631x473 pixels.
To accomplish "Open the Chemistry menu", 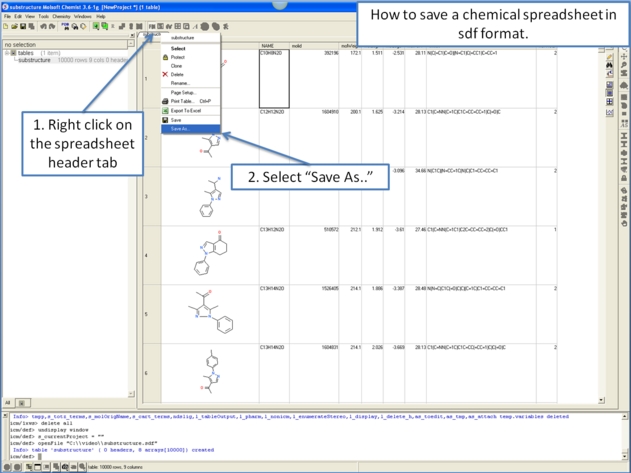I will point(61,16).
